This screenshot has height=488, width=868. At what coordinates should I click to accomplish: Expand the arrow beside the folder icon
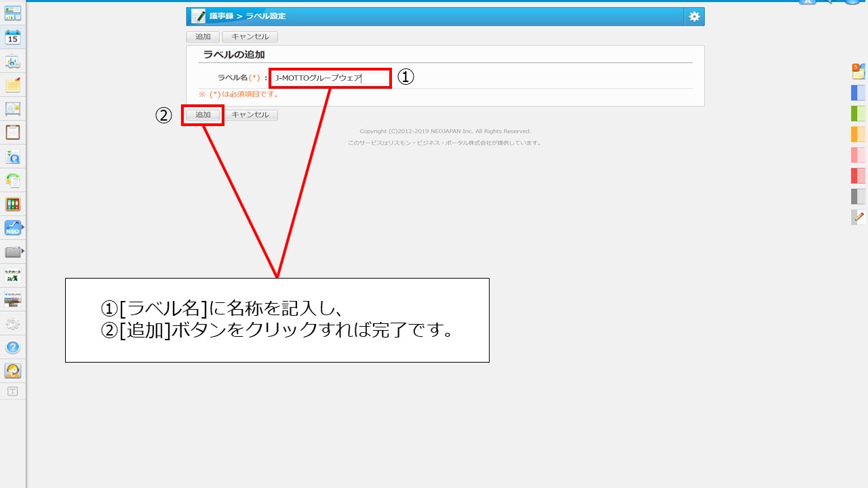pos(24,251)
